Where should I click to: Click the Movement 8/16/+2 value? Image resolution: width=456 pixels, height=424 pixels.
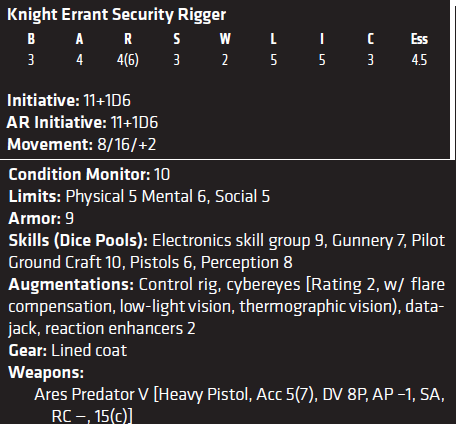click(127, 145)
